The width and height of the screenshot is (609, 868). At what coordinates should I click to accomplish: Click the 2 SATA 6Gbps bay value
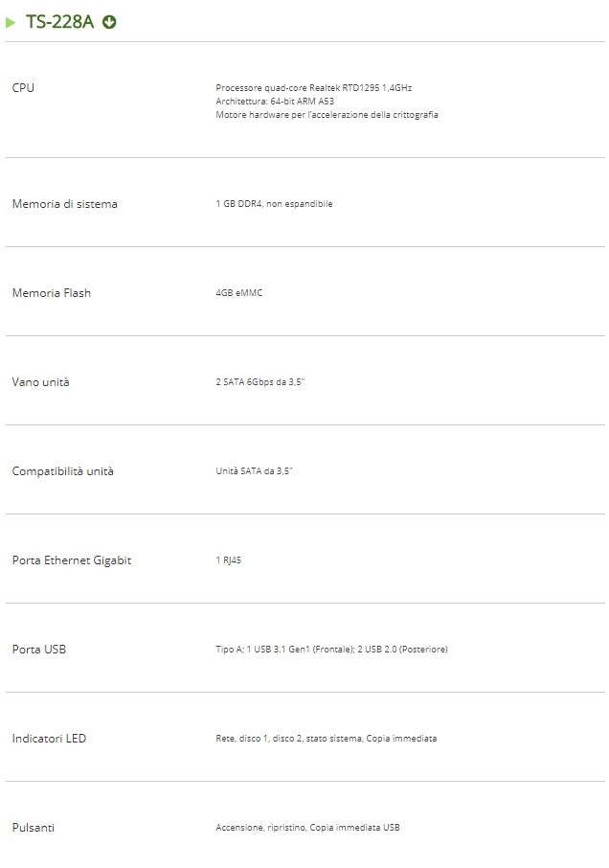pyautogui.click(x=260, y=382)
